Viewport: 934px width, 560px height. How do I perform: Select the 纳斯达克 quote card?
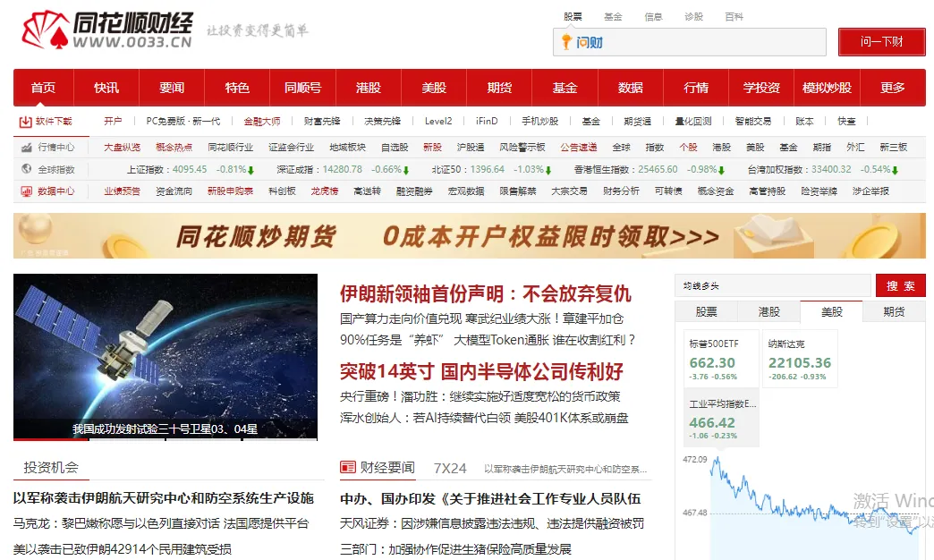[x=800, y=359]
